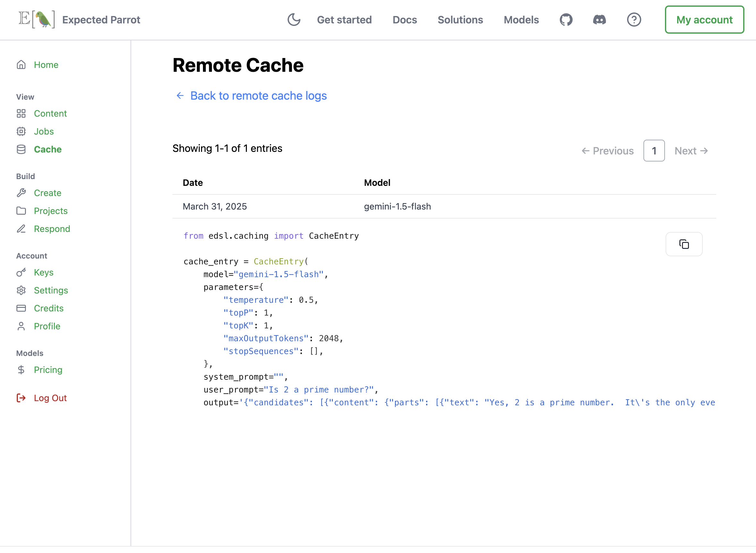Open Respond via the pencil icon
Image resolution: width=756 pixels, height=553 pixels.
click(x=21, y=229)
